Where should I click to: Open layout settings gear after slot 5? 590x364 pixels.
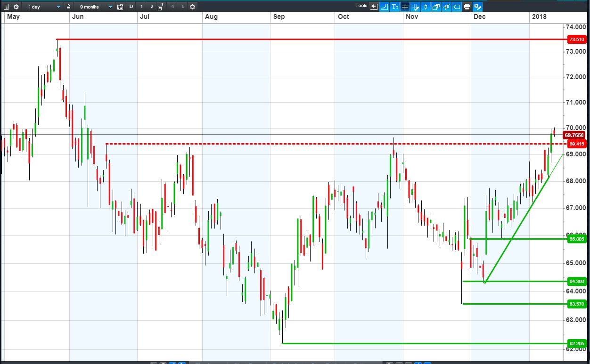click(192, 7)
